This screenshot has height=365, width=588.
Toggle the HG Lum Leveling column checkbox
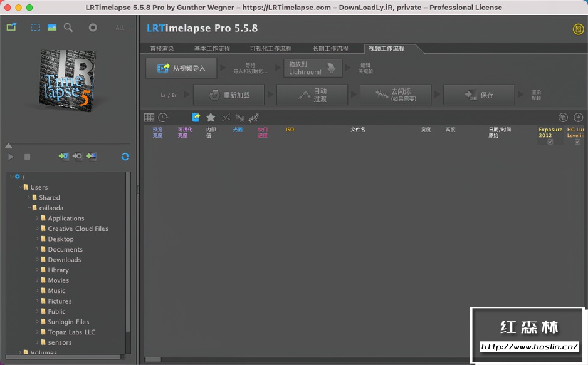[577, 142]
